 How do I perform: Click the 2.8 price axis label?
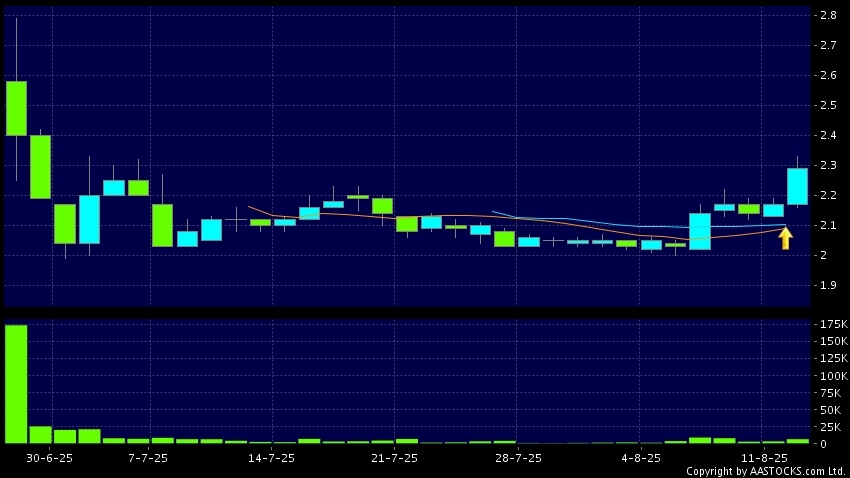click(x=828, y=15)
